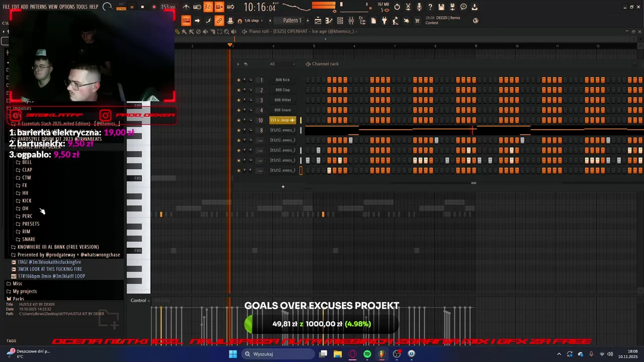This screenshot has width=644, height=362.
Task: Select the 808 HiHat channel button
Action: [x=282, y=100]
